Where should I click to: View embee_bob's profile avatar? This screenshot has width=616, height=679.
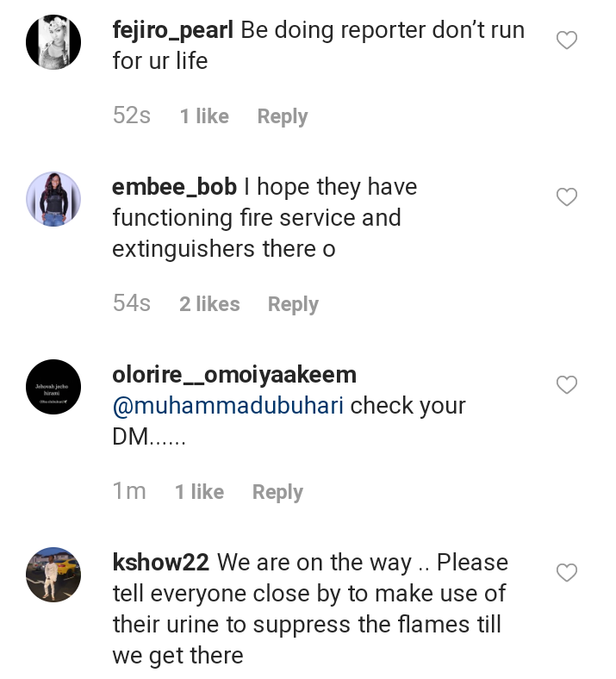click(53, 199)
